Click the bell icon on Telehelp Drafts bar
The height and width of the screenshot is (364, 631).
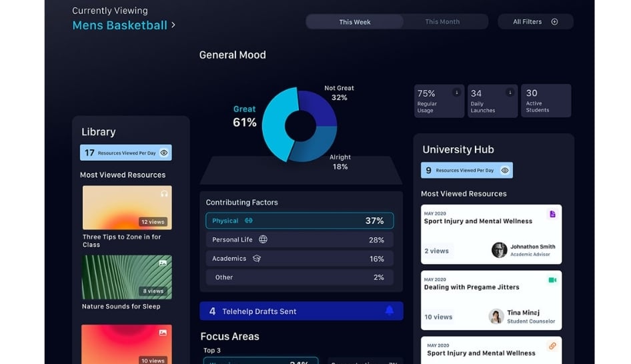tap(390, 311)
